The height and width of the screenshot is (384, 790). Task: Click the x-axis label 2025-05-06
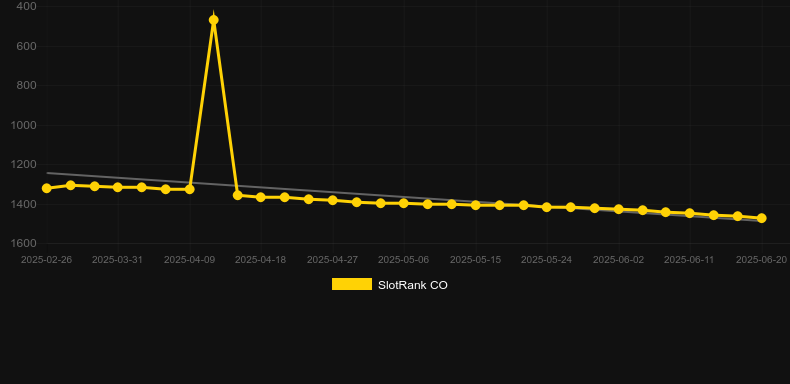tap(404, 260)
